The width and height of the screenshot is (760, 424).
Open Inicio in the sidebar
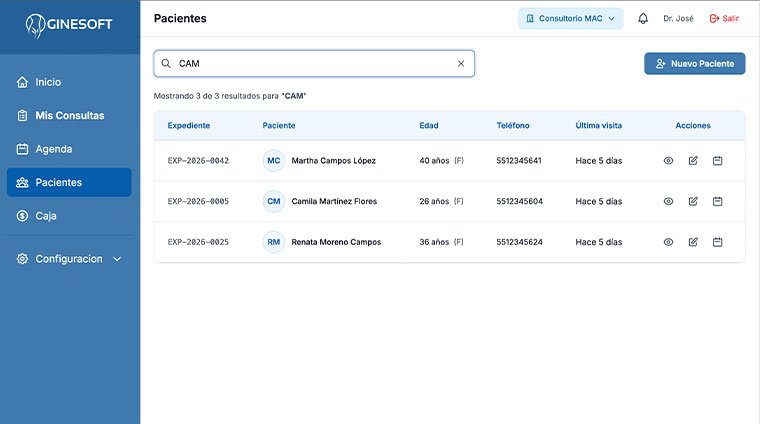(69, 82)
